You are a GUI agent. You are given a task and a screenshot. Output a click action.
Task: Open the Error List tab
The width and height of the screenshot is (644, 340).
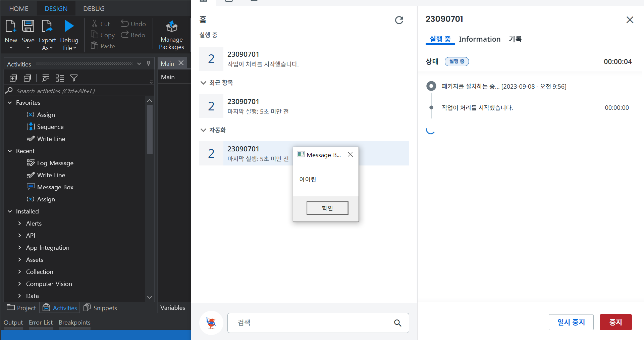click(x=41, y=323)
